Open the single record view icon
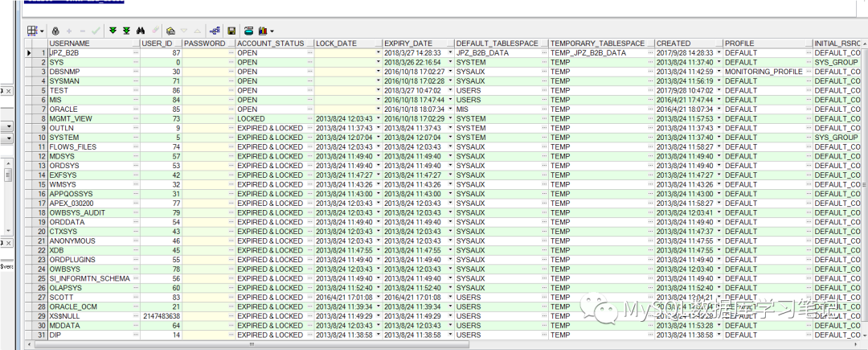 pyautogui.click(x=171, y=31)
